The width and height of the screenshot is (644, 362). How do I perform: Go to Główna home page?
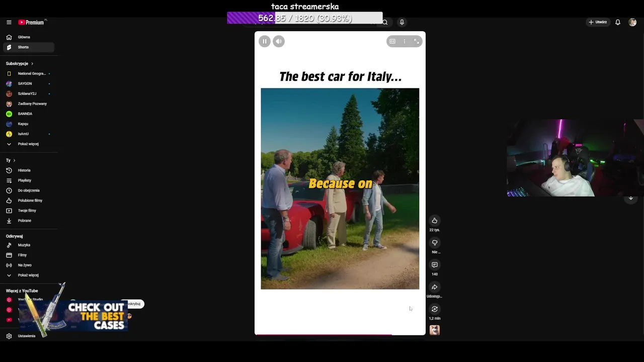(x=28, y=37)
